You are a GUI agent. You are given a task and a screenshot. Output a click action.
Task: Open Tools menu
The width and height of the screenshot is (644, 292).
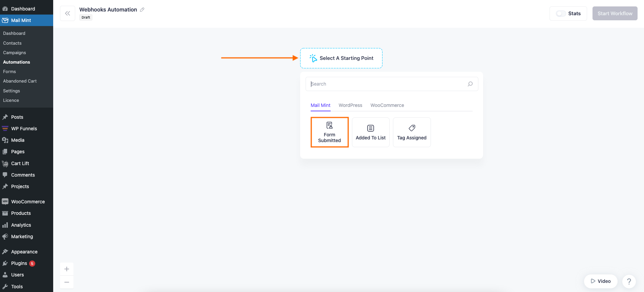26,287
